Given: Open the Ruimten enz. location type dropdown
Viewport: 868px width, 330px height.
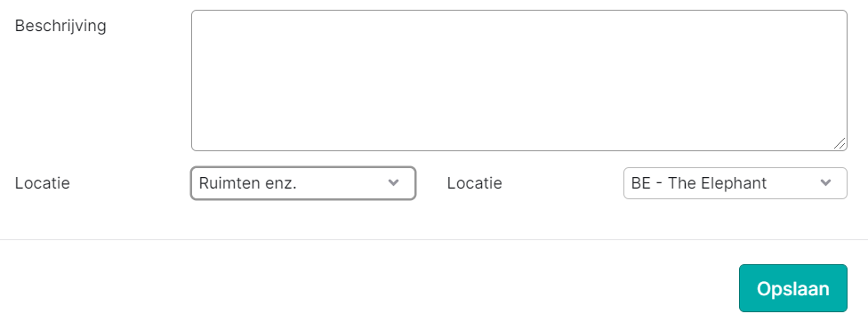Looking at the screenshot, I should pyautogui.click(x=303, y=183).
